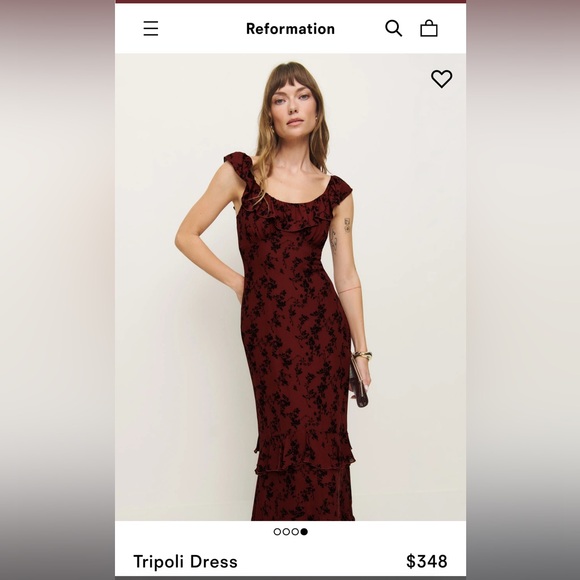Tap the clutch bag held by the model

[359, 384]
